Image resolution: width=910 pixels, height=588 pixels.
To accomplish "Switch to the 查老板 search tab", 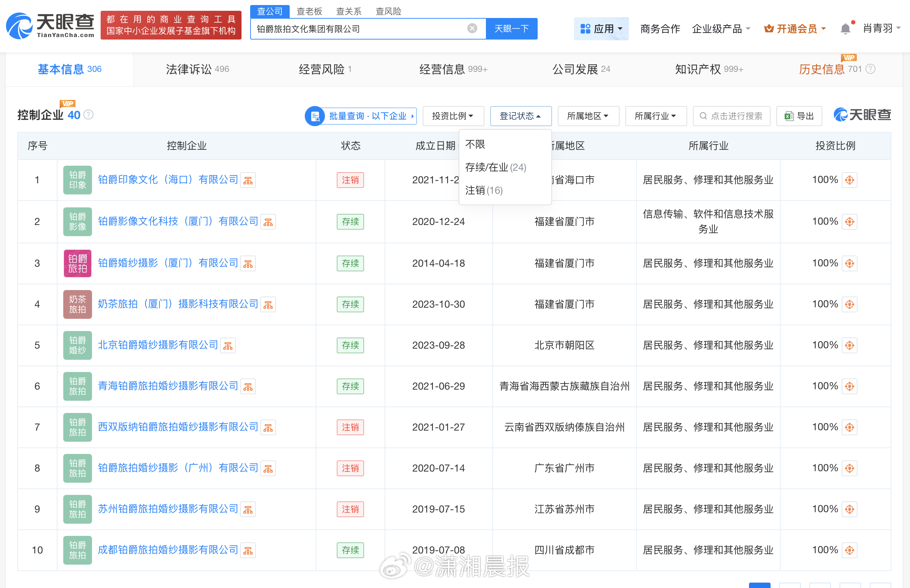I will tap(309, 12).
